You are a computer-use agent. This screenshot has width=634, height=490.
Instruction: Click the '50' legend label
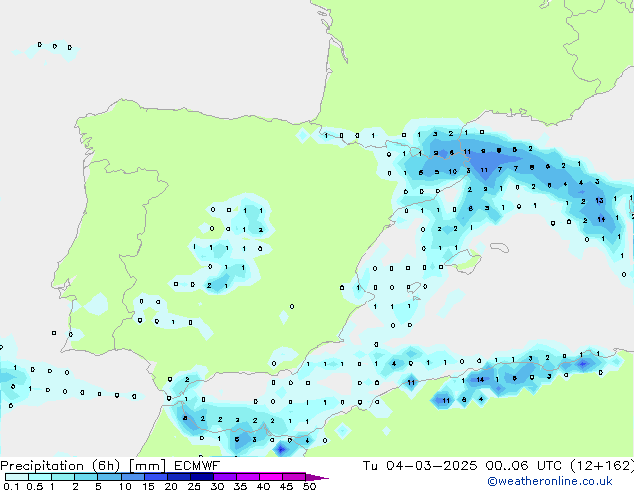309,486
